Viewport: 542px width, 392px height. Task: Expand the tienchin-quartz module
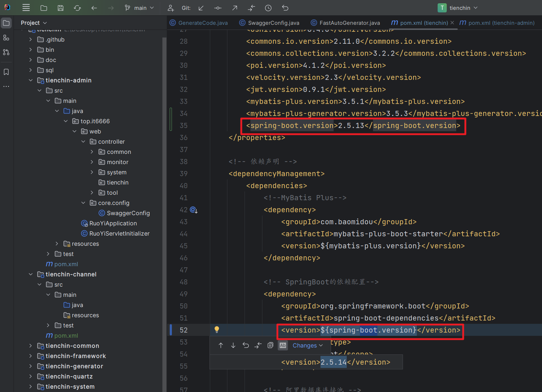(x=31, y=376)
